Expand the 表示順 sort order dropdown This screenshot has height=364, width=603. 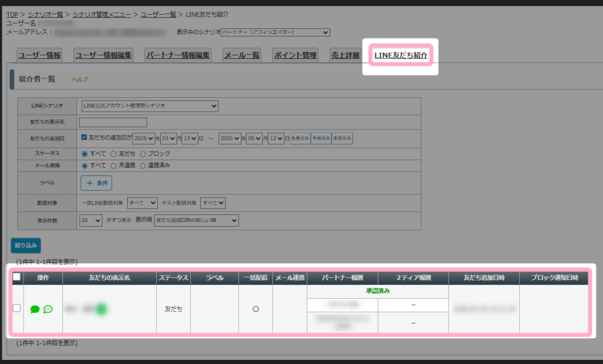pyautogui.click(x=197, y=220)
